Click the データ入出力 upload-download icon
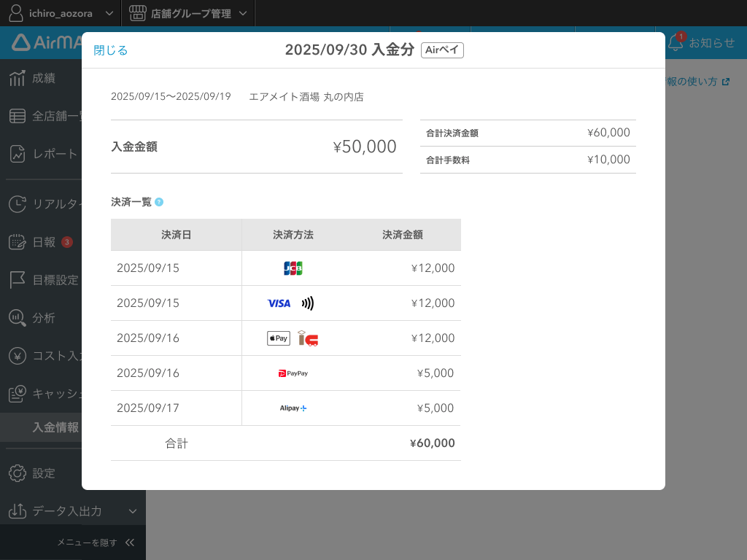 (x=18, y=511)
